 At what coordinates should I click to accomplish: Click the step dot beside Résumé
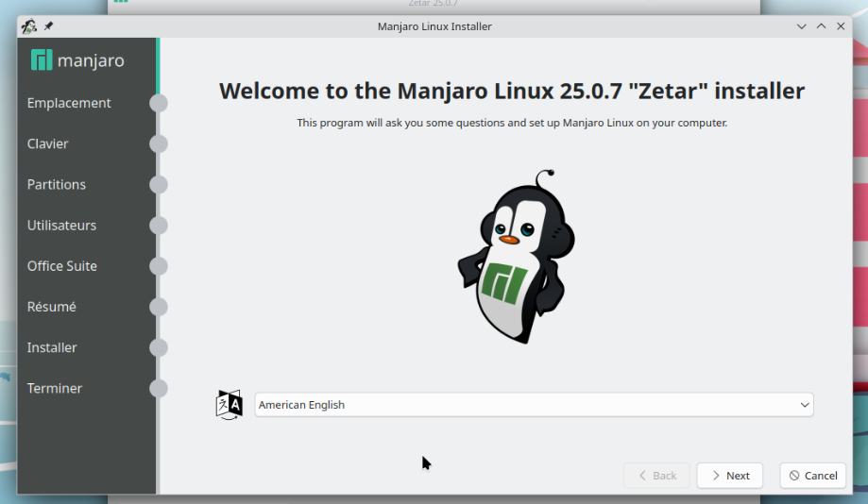(159, 307)
